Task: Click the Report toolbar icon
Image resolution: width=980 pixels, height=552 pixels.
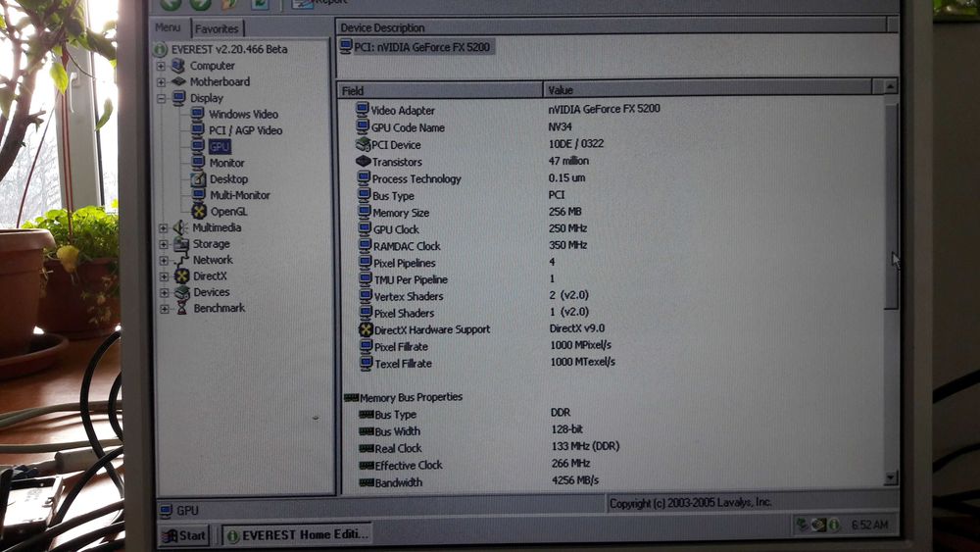Action: tap(303, 3)
